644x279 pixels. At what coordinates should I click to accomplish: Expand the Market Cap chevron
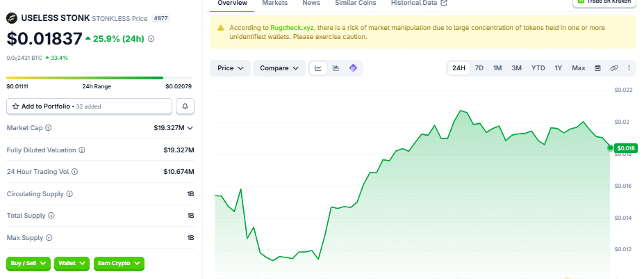pos(190,128)
